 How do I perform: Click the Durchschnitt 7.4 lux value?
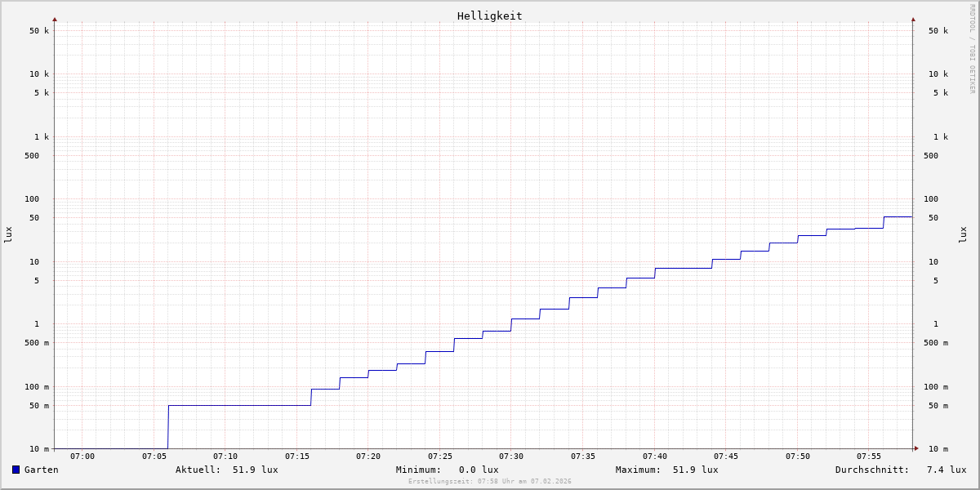[x=946, y=470]
